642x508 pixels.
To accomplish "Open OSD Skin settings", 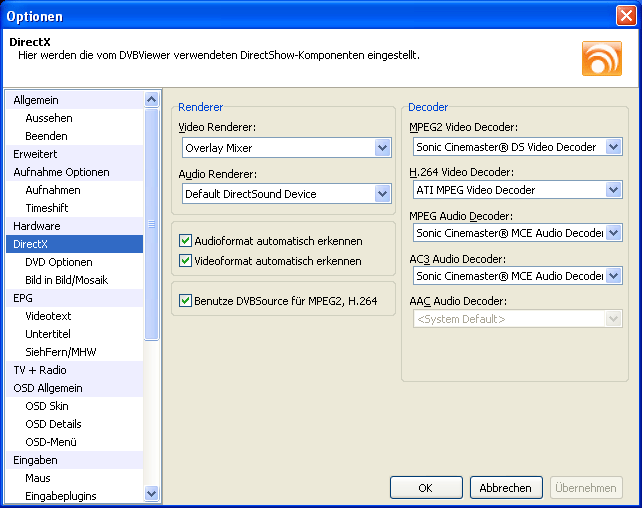I will 47,406.
